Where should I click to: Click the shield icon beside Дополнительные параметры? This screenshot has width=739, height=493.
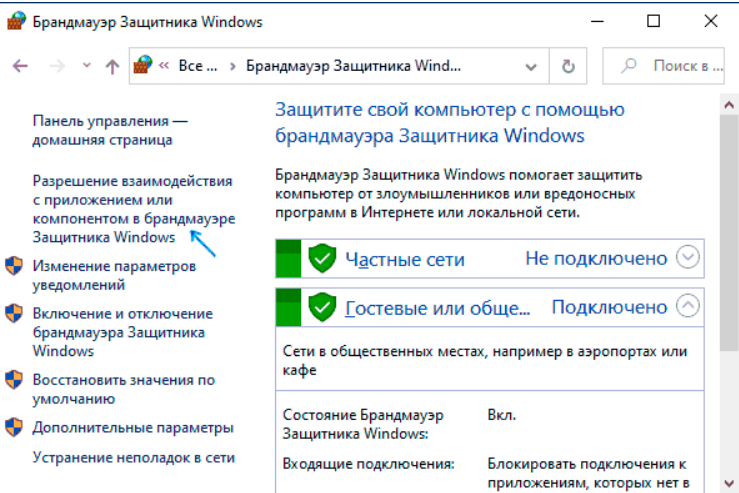[x=14, y=427]
